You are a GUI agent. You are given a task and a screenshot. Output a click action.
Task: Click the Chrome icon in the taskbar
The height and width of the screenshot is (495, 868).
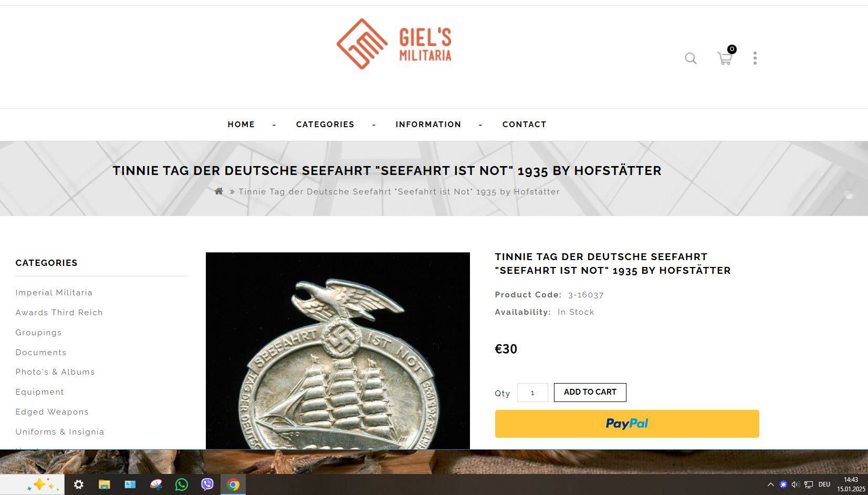(233, 484)
